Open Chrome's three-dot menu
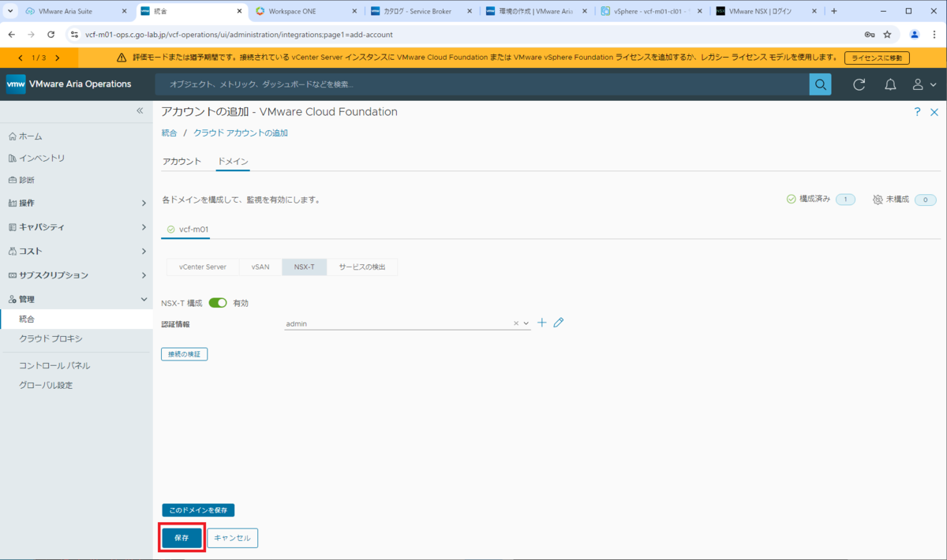Viewport: 947px width, 560px height. point(934,35)
